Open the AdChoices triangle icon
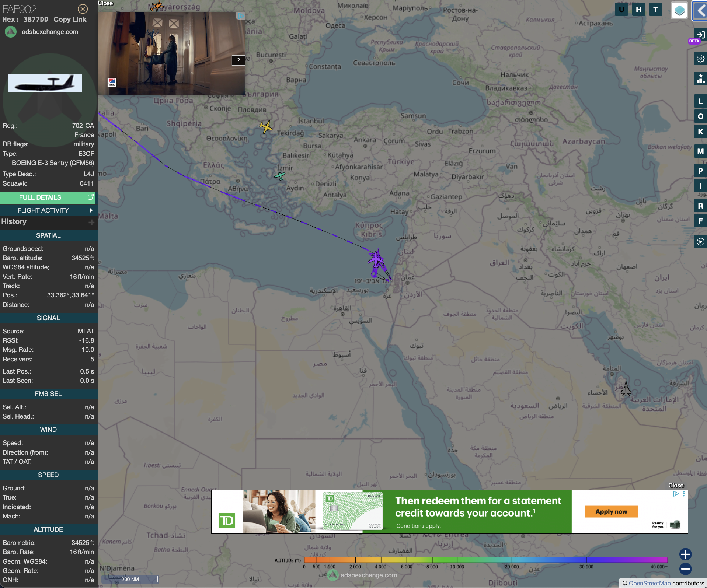 pyautogui.click(x=676, y=494)
